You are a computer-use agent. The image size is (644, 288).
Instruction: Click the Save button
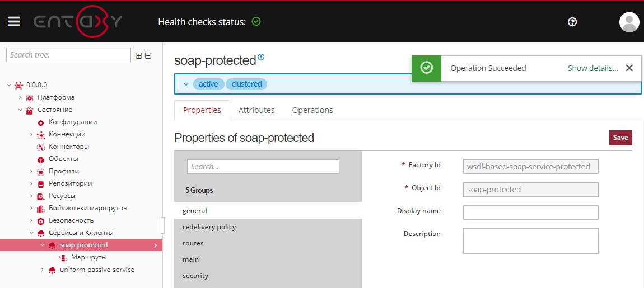pyautogui.click(x=620, y=138)
